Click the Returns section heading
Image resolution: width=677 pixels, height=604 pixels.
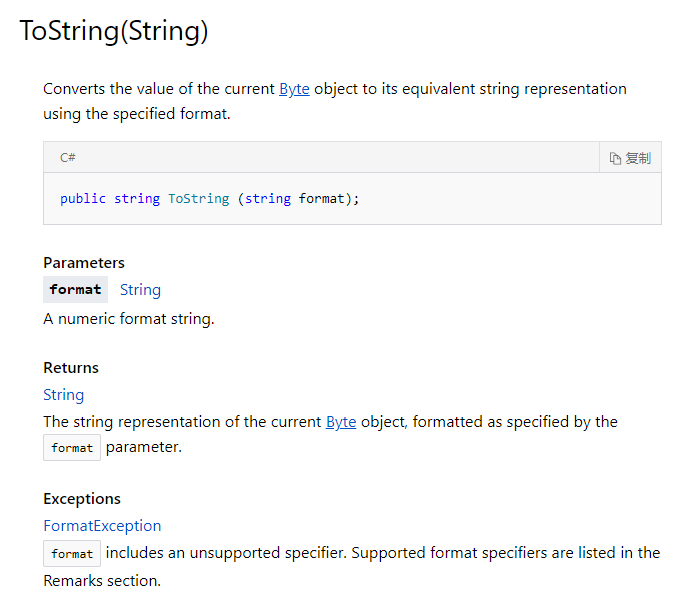(x=71, y=368)
